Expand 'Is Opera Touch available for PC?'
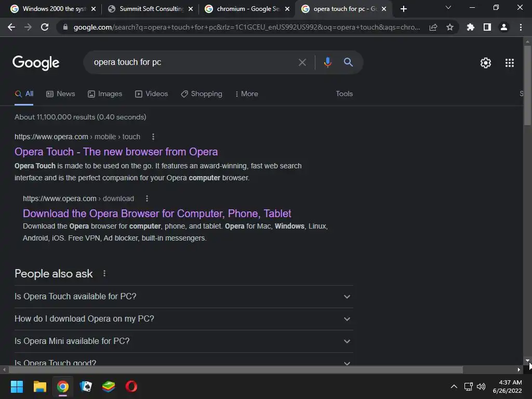532x399 pixels. [x=183, y=297]
